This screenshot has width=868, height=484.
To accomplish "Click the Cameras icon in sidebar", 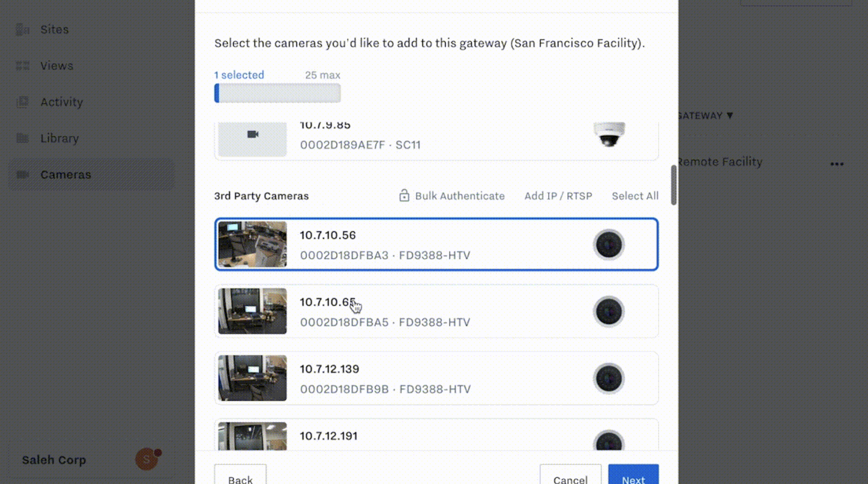I will click(23, 175).
